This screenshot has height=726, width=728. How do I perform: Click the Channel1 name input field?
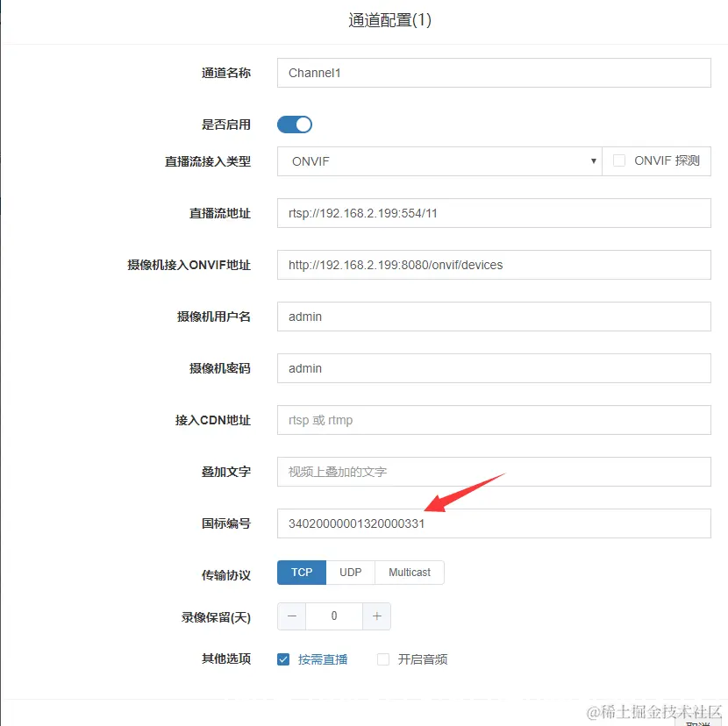point(494,73)
